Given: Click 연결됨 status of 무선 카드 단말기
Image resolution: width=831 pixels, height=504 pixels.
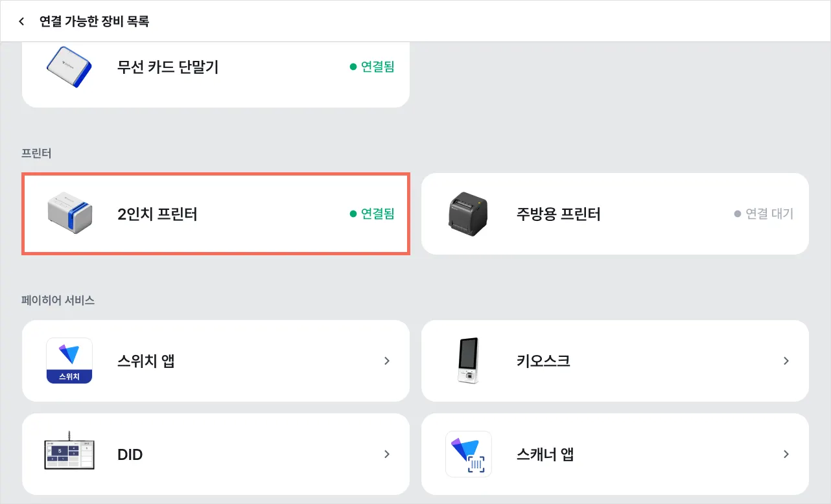Looking at the screenshot, I should (372, 67).
